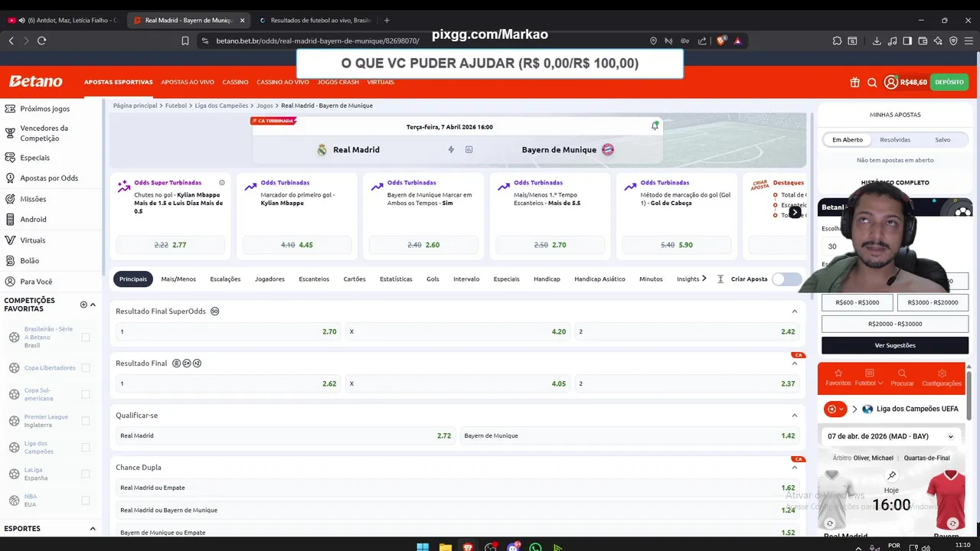Viewport: 980px width, 551px height.
Task: Check the Liga dos Campeões checkbox
Action: (x=86, y=448)
